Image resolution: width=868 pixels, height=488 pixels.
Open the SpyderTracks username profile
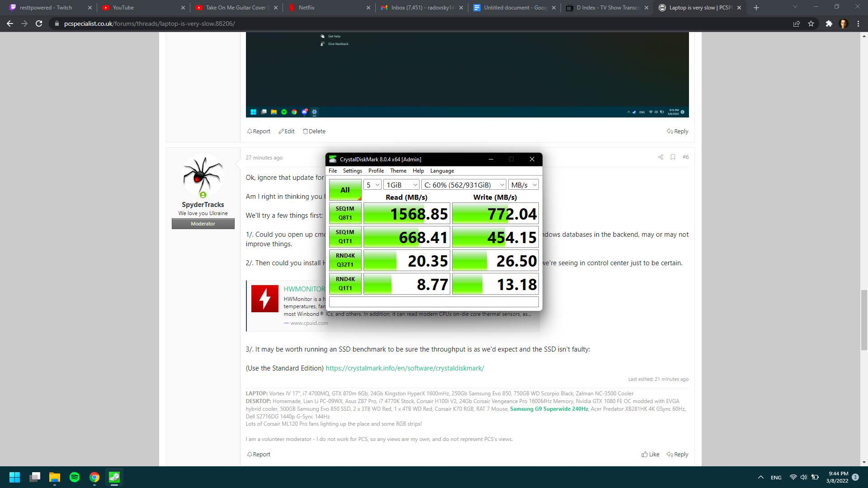(x=203, y=205)
